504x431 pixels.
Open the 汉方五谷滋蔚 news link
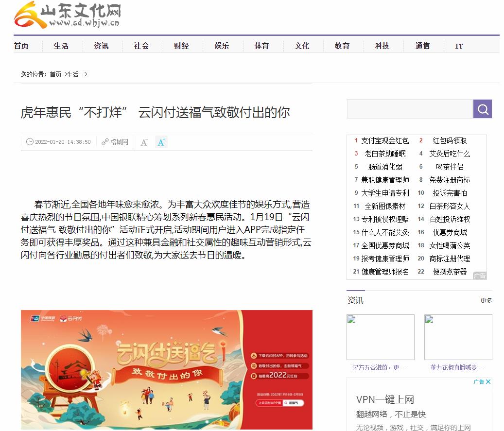[x=380, y=368]
